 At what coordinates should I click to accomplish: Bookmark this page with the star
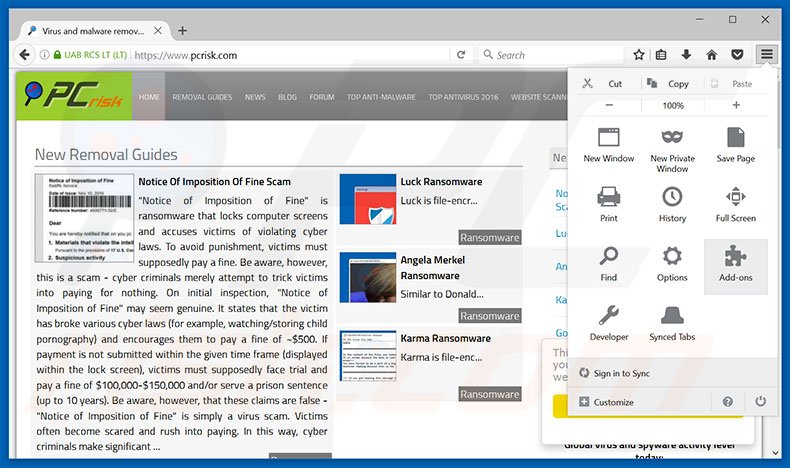[639, 54]
